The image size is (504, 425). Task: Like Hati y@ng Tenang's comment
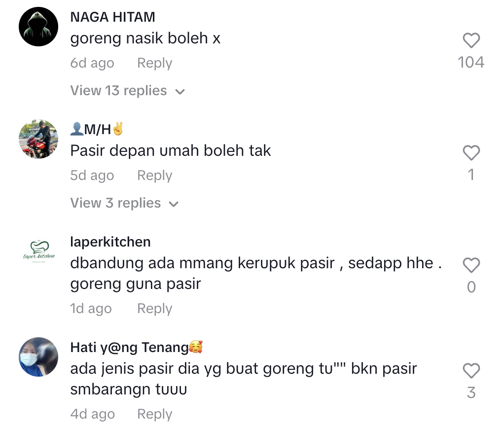pos(471,371)
